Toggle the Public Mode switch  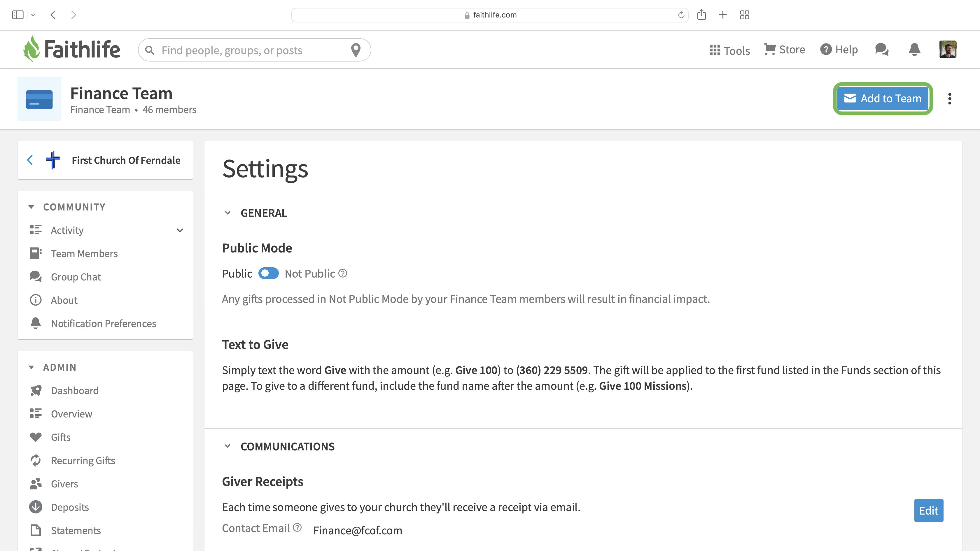point(268,273)
